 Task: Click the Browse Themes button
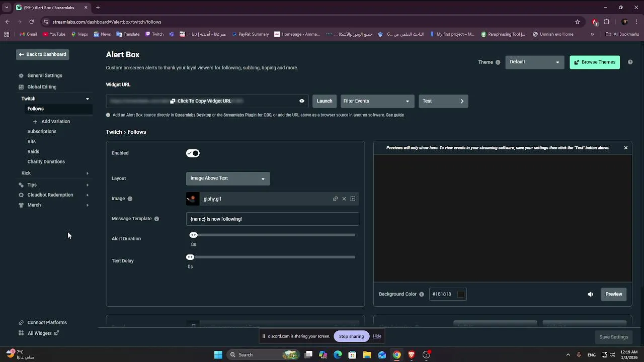(595, 62)
